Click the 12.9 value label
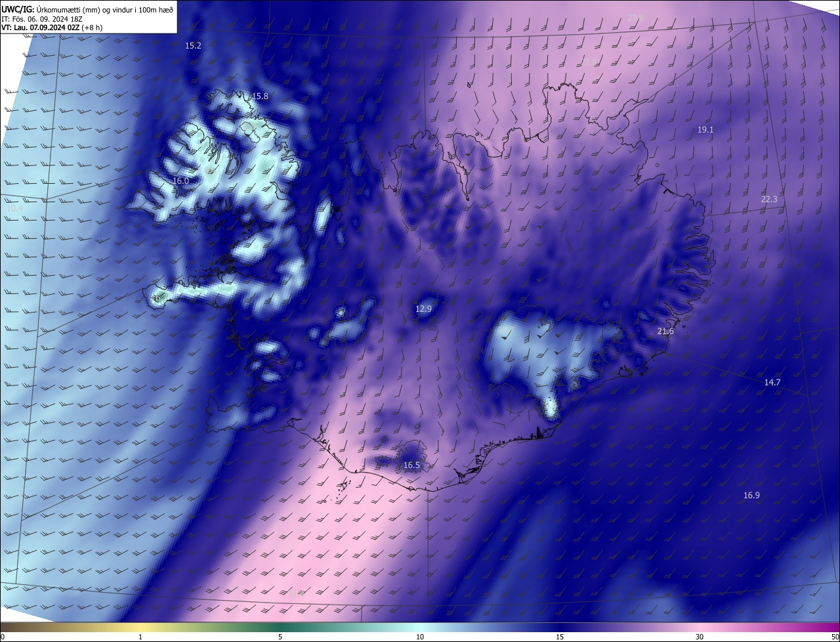Image resolution: width=840 pixels, height=642 pixels. point(424,309)
